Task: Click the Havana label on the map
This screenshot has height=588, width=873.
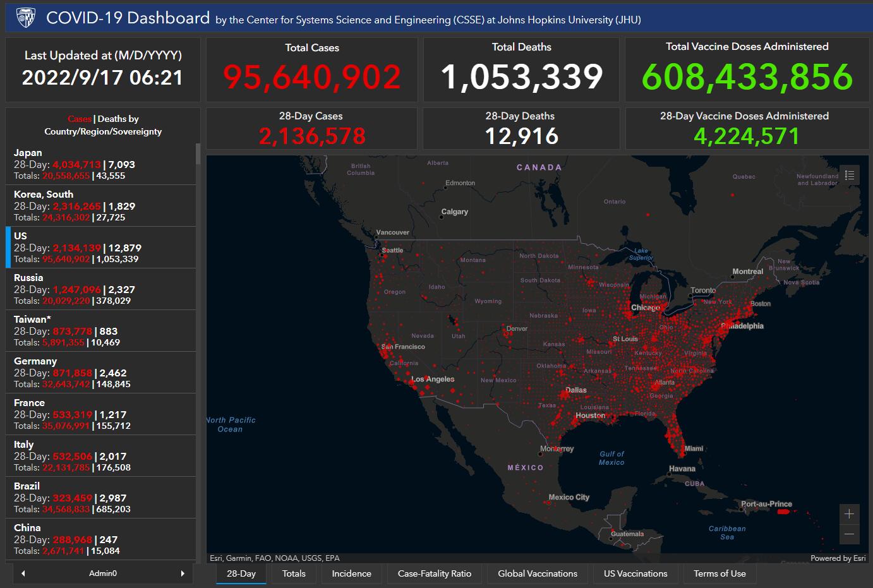Action: [x=682, y=469]
